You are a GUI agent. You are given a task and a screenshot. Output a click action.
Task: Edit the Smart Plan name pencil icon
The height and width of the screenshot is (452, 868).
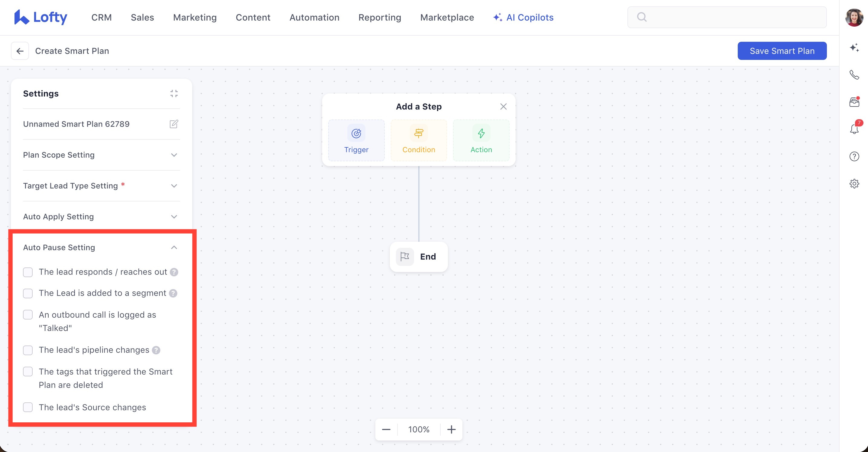click(174, 124)
